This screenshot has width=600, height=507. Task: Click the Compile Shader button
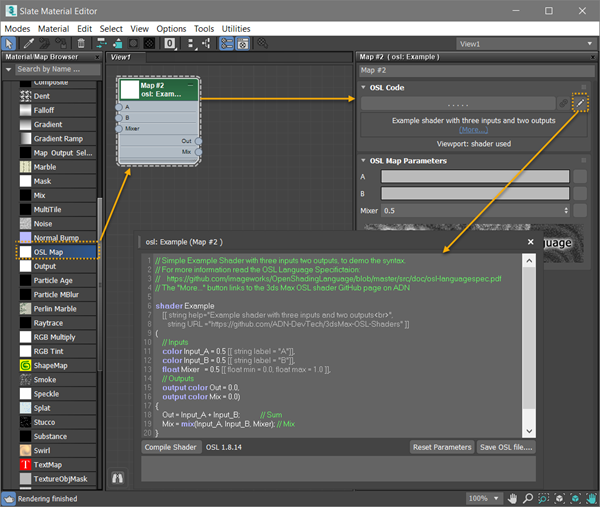[x=170, y=447]
